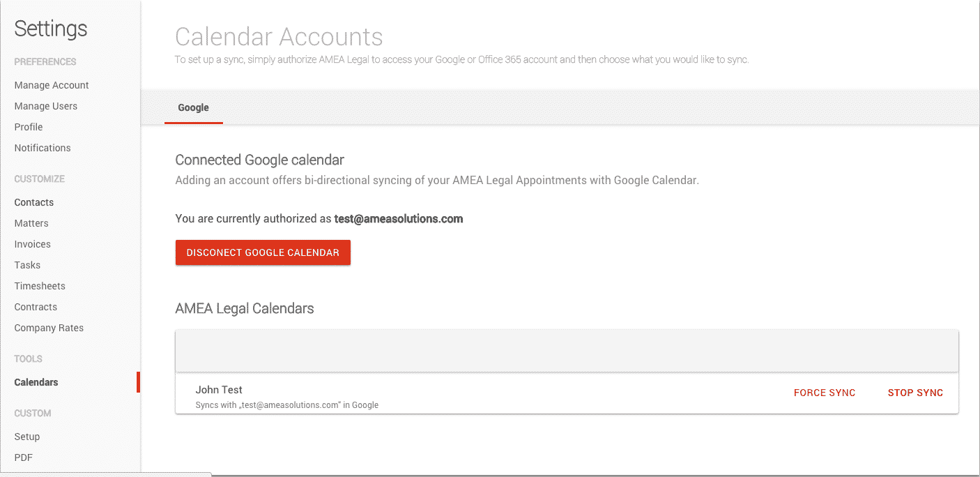Open PDF settings

24,457
